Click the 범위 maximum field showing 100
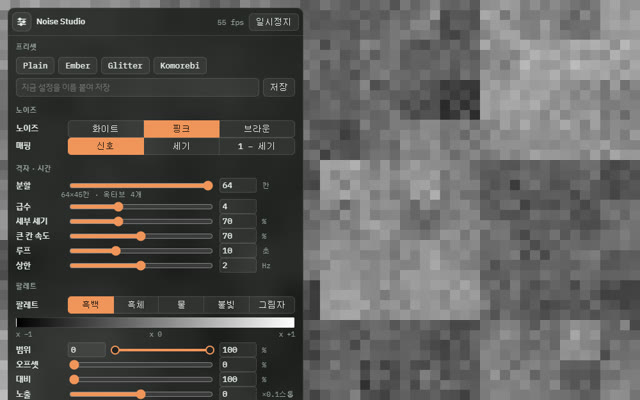The width and height of the screenshot is (640, 400). [x=238, y=350]
